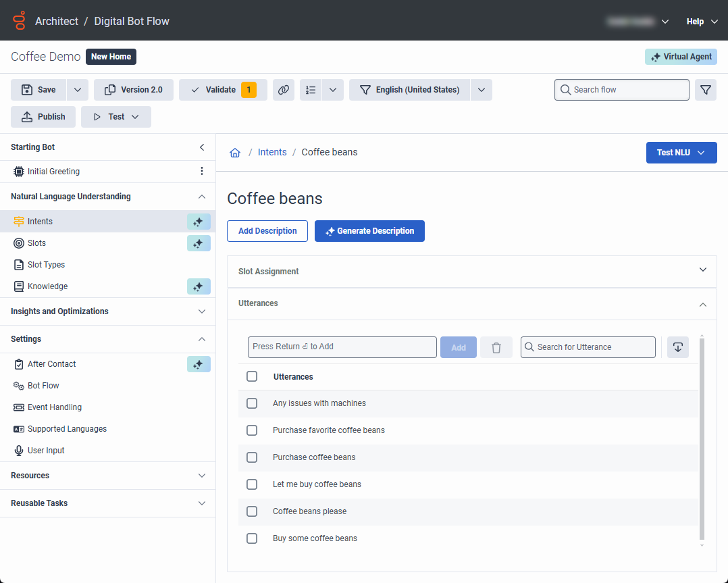Click the Generate Description button
Image resolution: width=728 pixels, height=583 pixels.
(x=369, y=231)
